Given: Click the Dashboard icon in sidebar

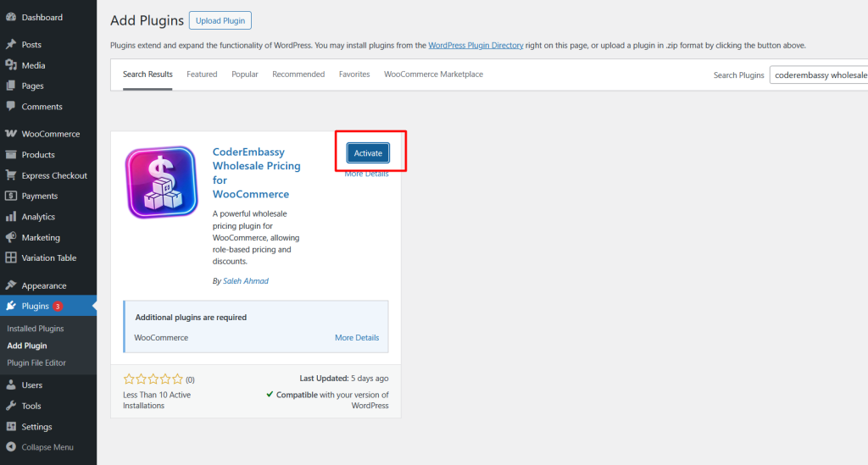Looking at the screenshot, I should 10,17.
